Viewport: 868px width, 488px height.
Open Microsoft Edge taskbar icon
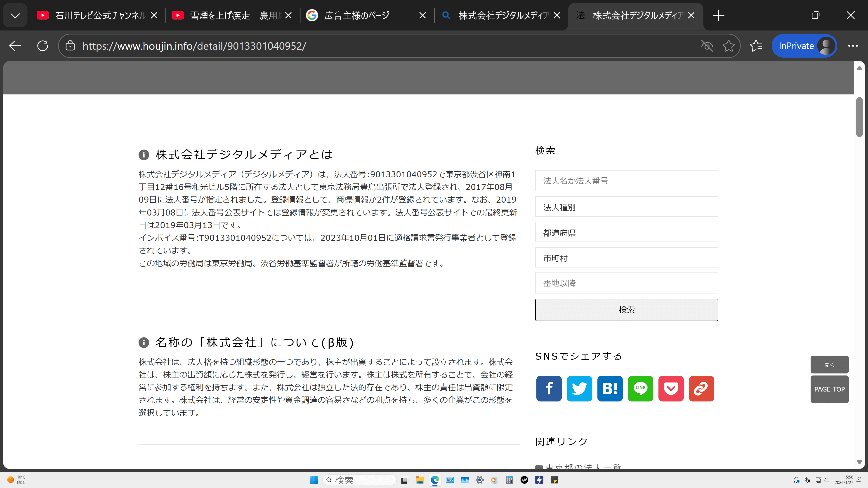point(435,480)
